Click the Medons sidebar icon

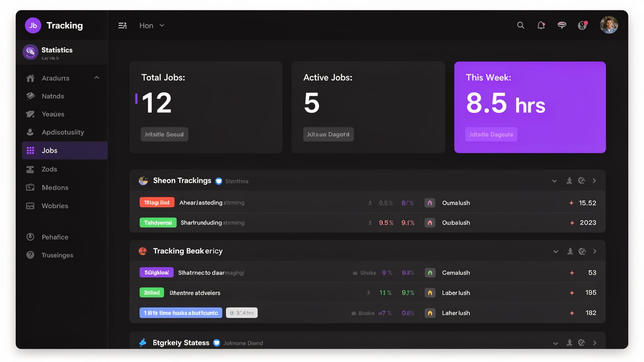pos(30,187)
